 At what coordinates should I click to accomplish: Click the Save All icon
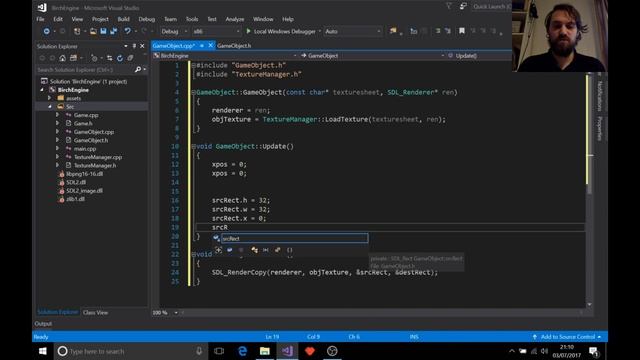point(113,31)
